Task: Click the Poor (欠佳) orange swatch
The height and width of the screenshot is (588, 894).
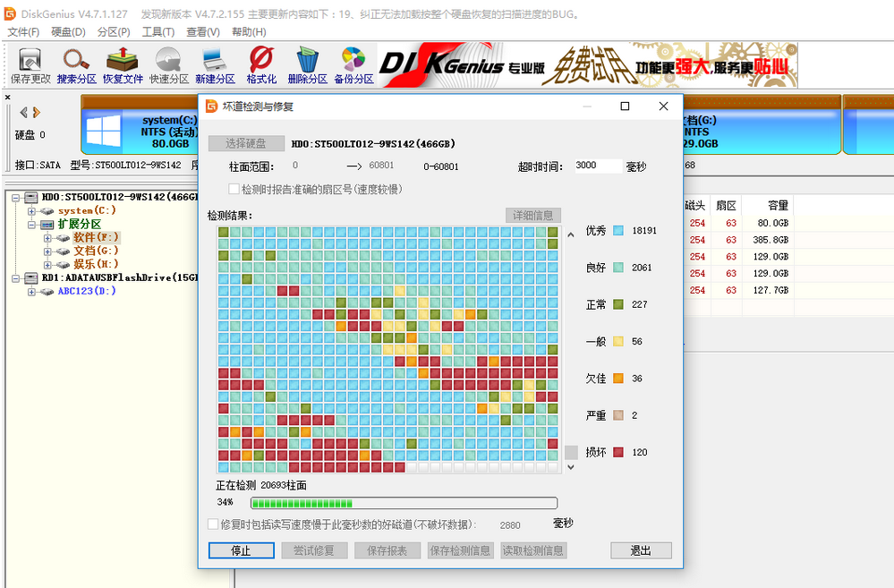Action: [618, 378]
